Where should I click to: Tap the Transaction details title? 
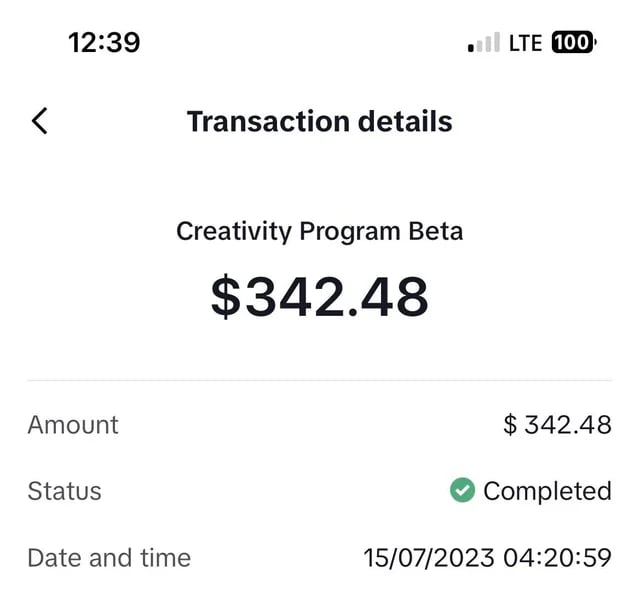319,122
